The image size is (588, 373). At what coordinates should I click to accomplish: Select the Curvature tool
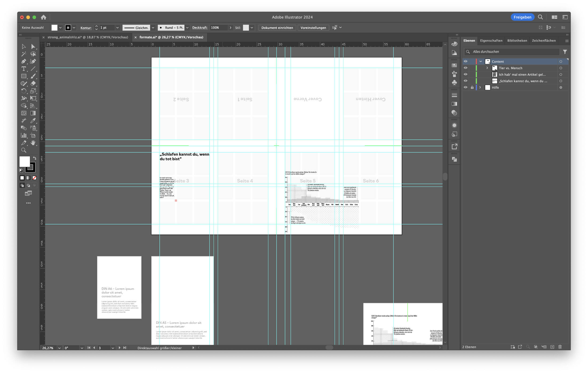click(33, 61)
